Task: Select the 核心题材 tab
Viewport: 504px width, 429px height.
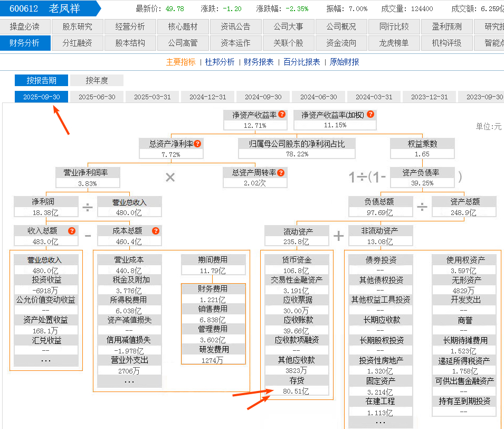Action: point(183,27)
